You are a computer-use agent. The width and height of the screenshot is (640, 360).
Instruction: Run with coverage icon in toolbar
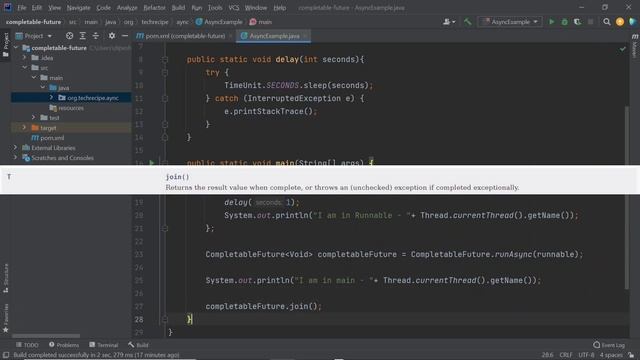[x=577, y=22]
